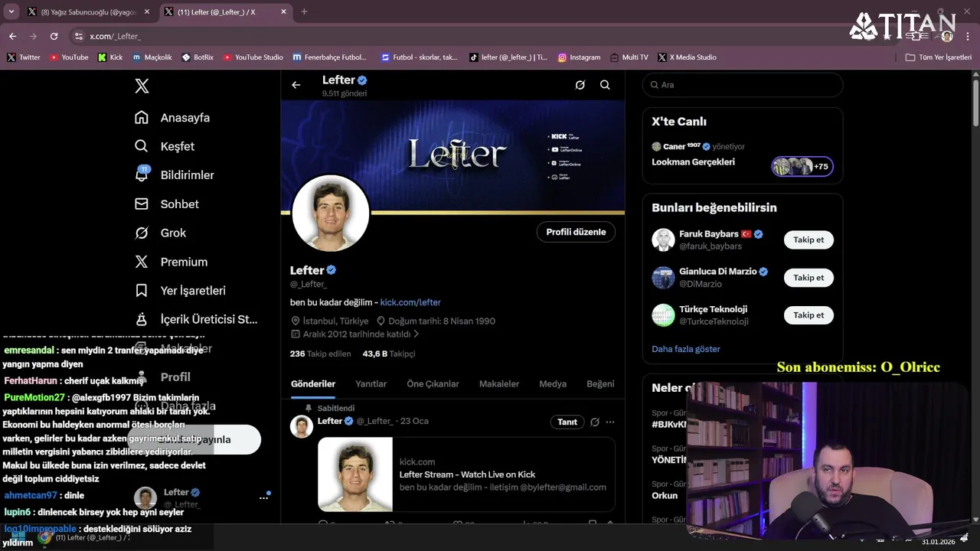Screen dimensions: 980x551
Task: Open 236 Takip edilen following list
Action: [320, 354]
